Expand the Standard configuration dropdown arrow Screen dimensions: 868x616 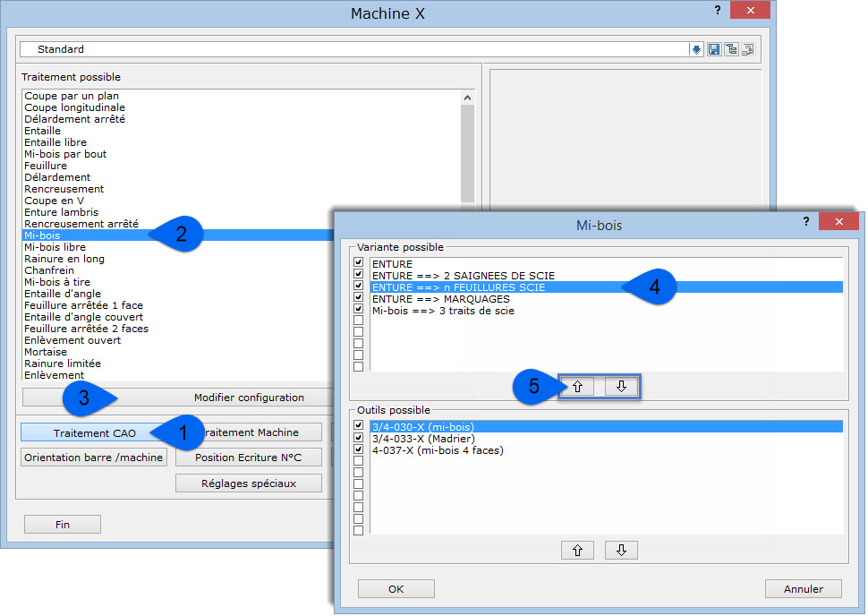[696, 49]
